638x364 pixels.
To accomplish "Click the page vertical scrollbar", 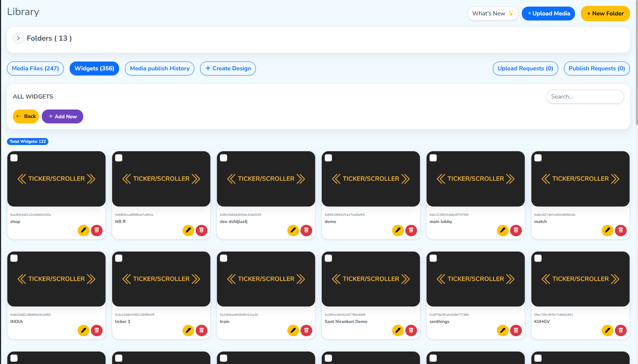I will pos(637,62).
